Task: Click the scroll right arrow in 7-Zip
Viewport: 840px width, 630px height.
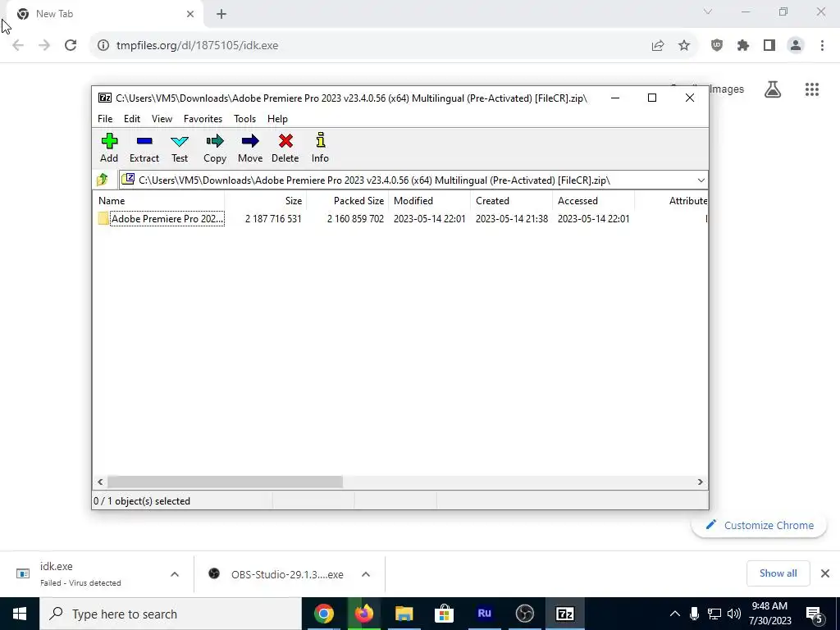Action: click(x=701, y=482)
